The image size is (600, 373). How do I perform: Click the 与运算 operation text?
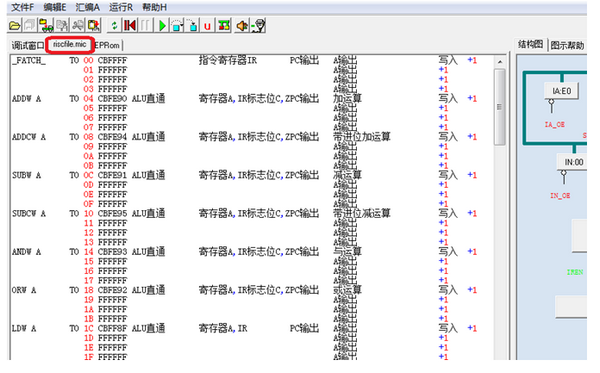[x=347, y=252]
